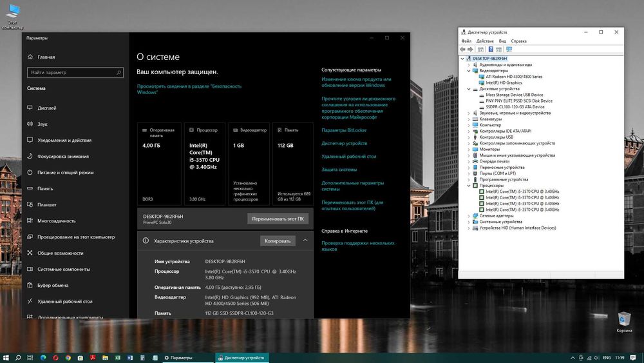
Task: Click the Найти параметр search field
Action: click(x=75, y=72)
